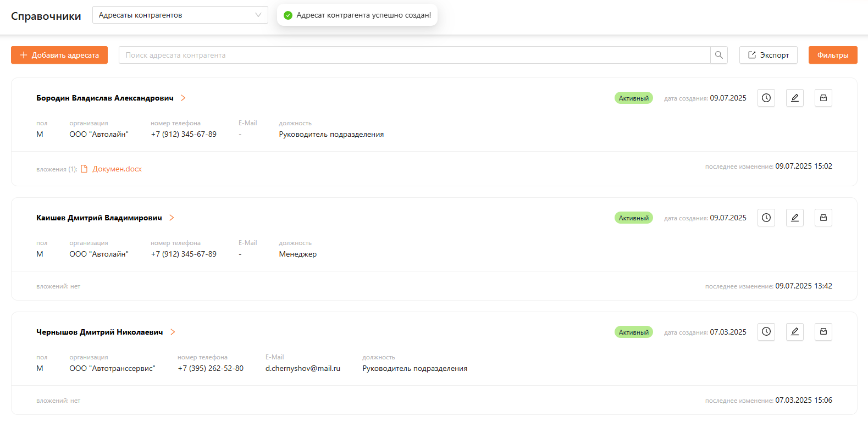Expand details for Каишев Дмитрий Владимирович
The image size is (868, 433).
click(172, 218)
